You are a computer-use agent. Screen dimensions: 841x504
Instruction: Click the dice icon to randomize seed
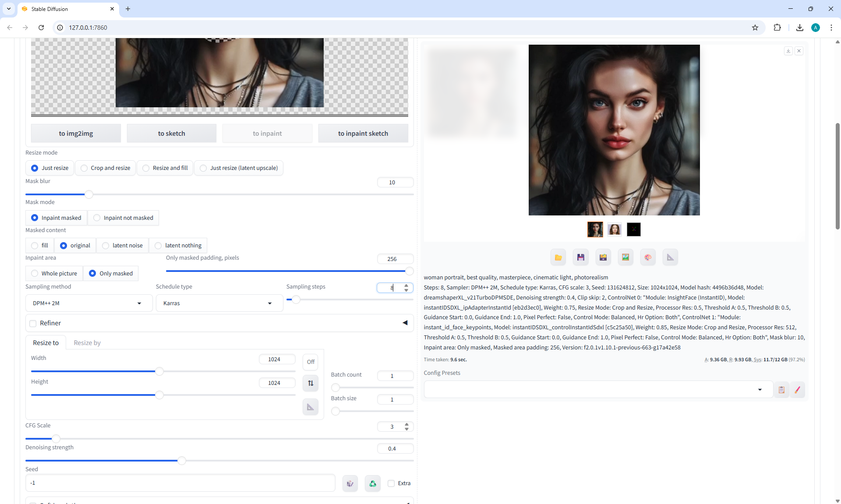pos(350,483)
